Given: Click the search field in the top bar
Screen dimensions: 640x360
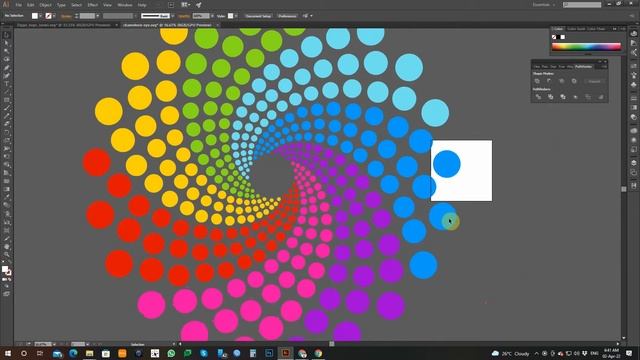Looking at the screenshot, I should coord(582,5).
